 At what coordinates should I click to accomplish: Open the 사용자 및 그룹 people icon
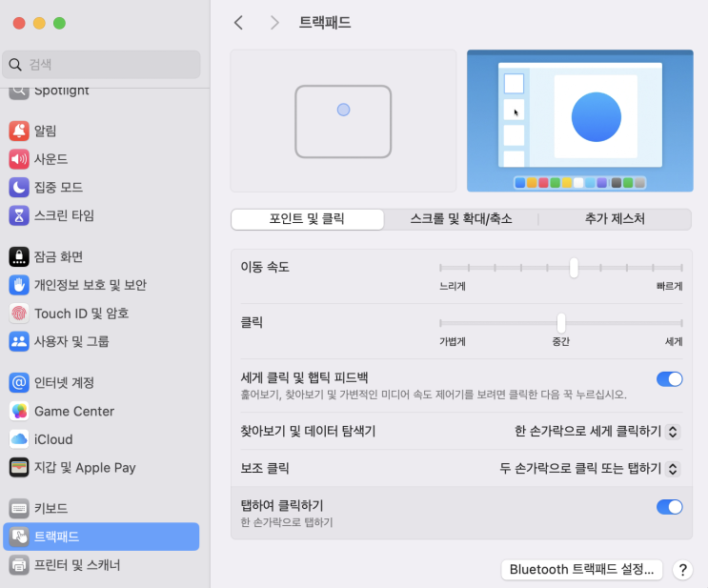(x=19, y=341)
